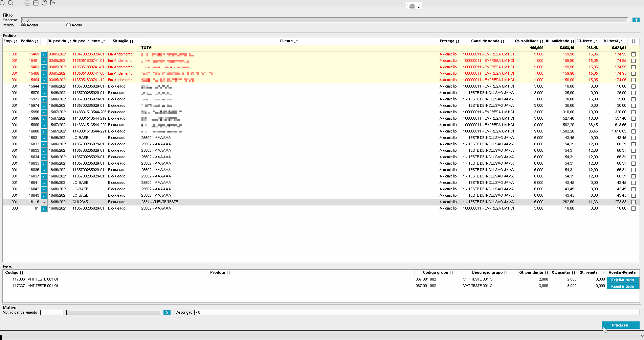Open details arrow for order 15996
This screenshot has height=340, width=644.
[x=44, y=112]
